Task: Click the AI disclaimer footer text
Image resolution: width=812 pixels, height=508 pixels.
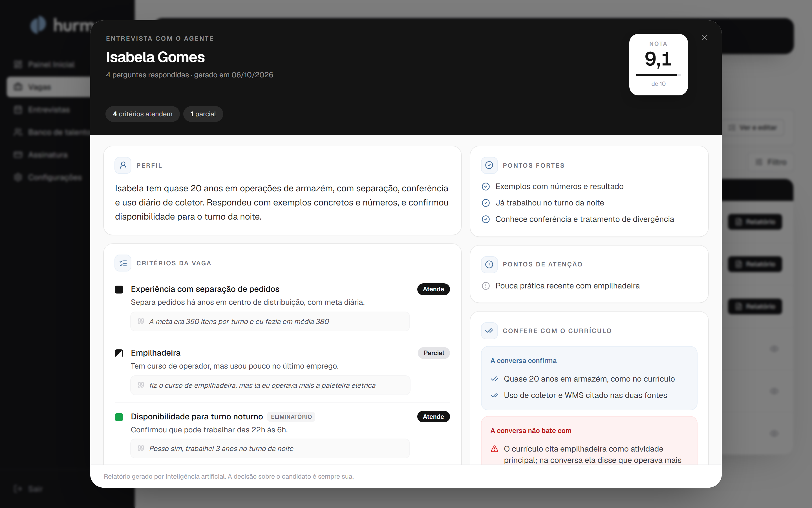Action: click(x=228, y=476)
